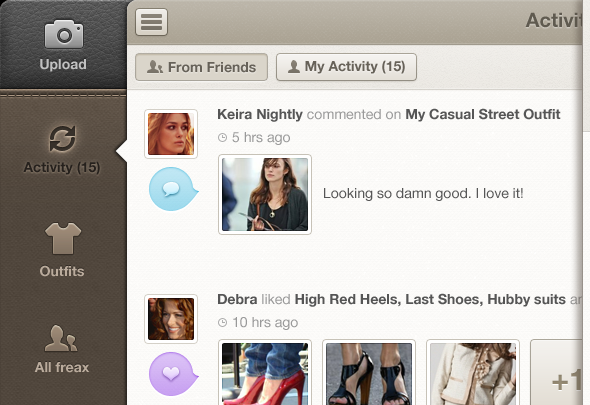Open Keira Nightly's profile name link
Image resolution: width=590 pixels, height=405 pixels.
point(260,114)
